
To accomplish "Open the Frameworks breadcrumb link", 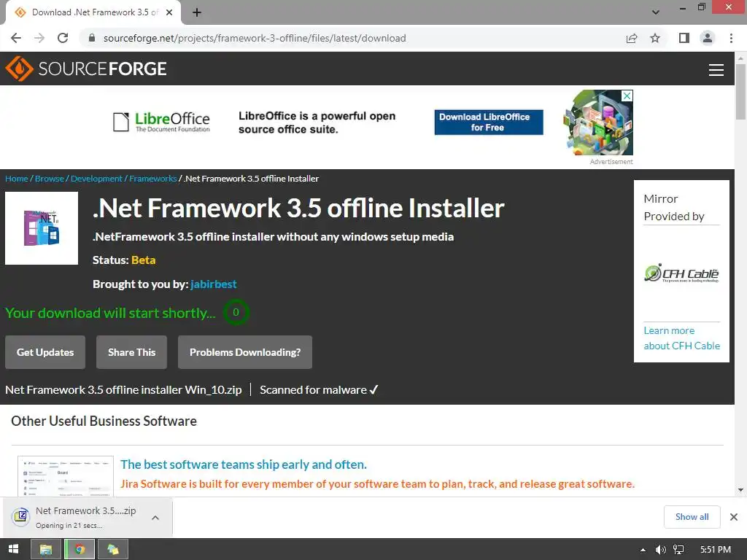I will tap(153, 179).
